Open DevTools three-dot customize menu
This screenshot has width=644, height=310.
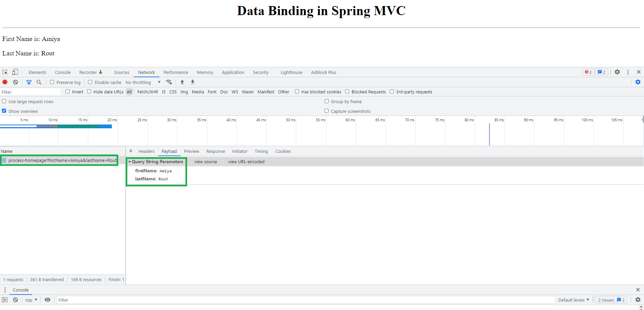628,72
